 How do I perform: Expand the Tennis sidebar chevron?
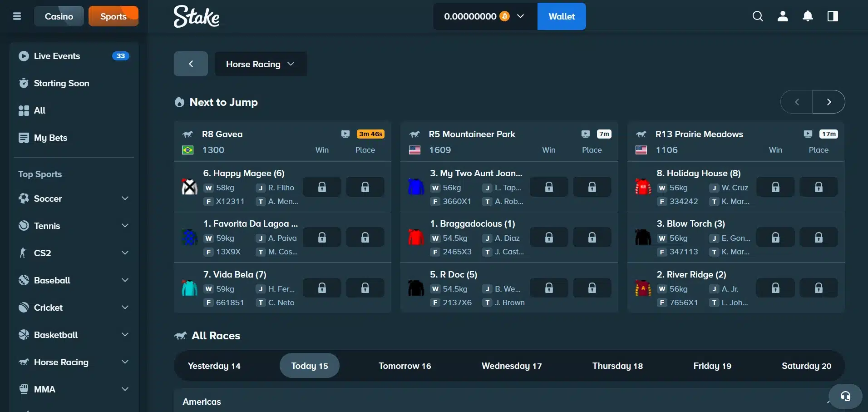125,226
